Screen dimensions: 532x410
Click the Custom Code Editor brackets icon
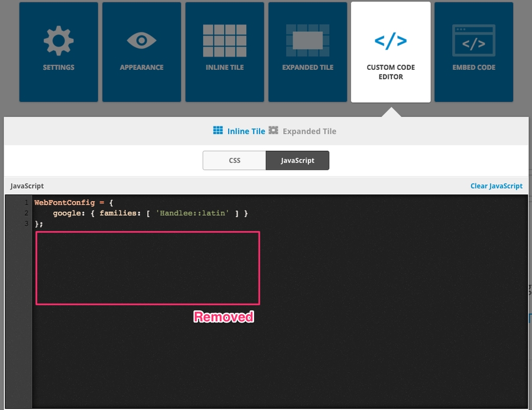[x=391, y=41]
